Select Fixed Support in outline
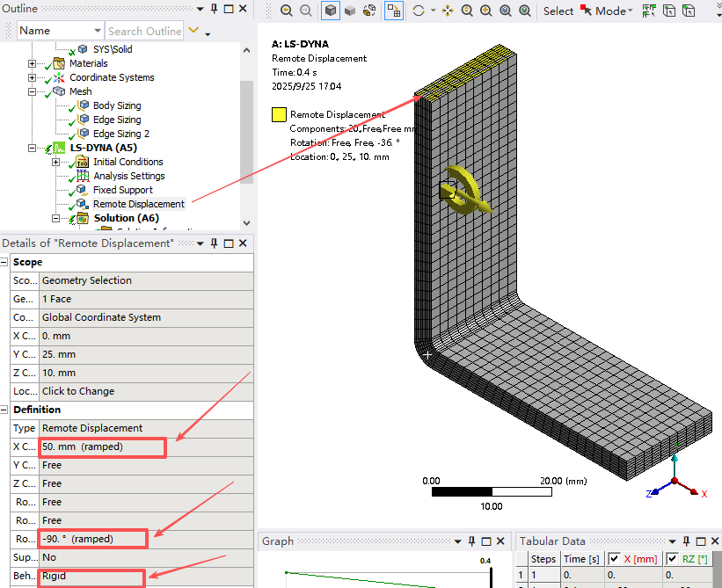 123,190
